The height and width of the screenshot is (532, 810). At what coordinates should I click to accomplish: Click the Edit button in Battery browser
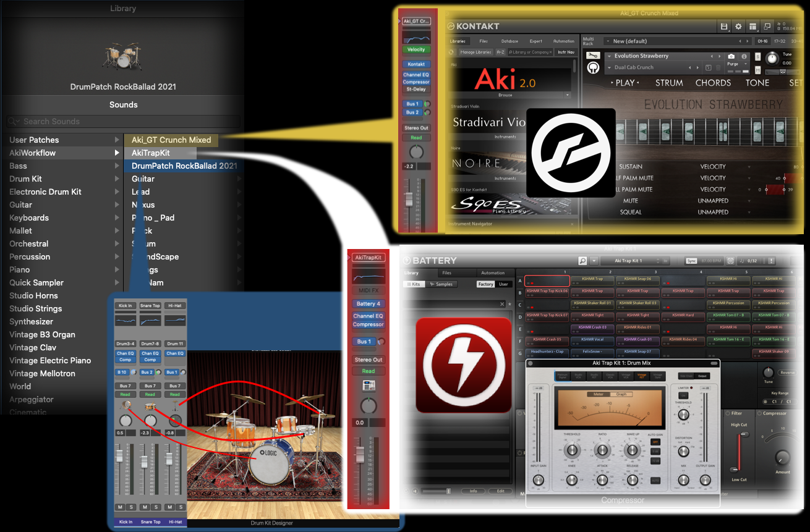coord(500,491)
